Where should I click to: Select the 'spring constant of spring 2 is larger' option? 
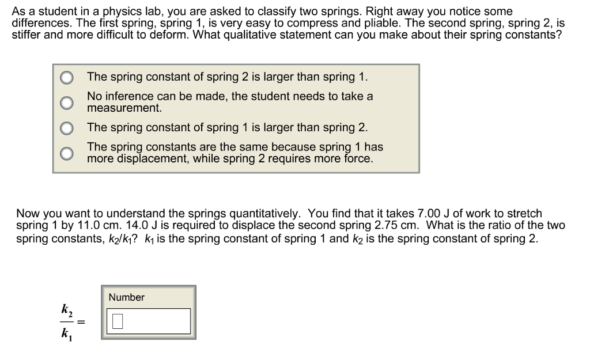pyautogui.click(x=67, y=76)
